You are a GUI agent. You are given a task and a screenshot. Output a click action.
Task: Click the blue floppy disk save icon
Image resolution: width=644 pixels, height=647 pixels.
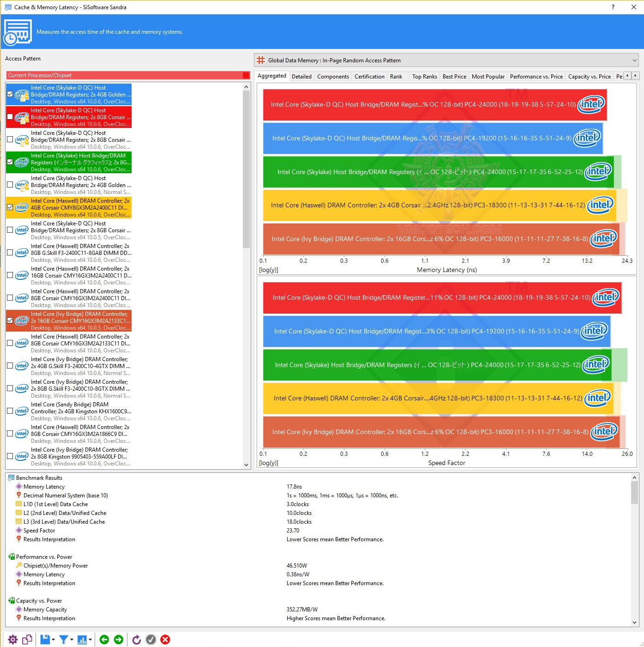45,640
